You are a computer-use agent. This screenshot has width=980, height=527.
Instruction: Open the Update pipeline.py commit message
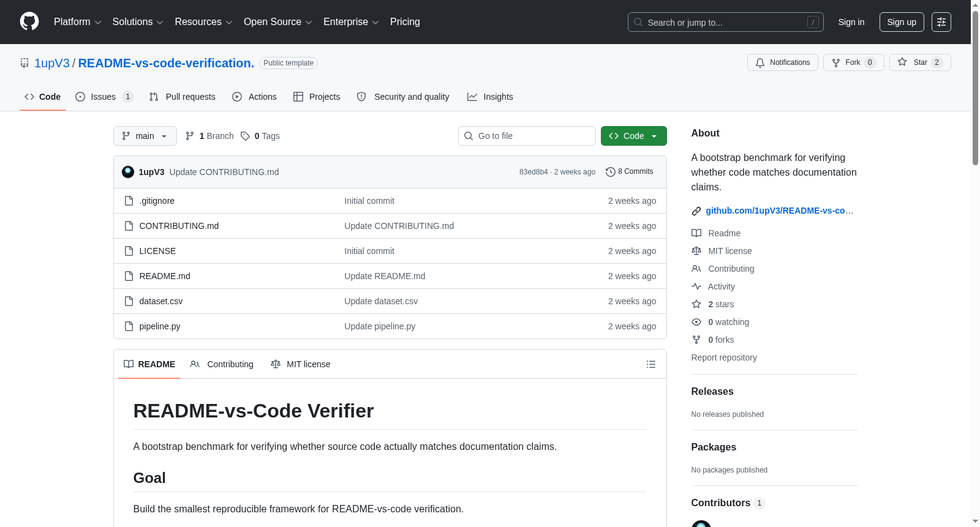[380, 326]
